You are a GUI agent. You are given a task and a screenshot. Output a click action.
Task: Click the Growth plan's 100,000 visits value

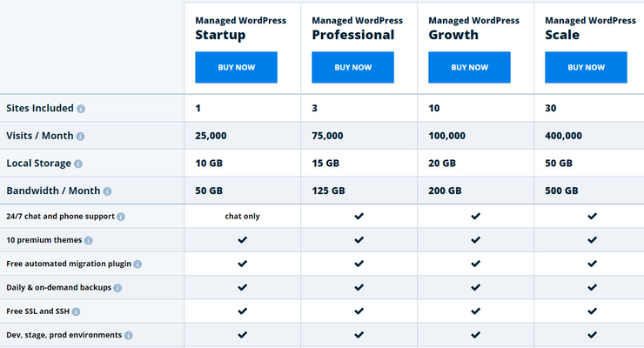pyautogui.click(x=447, y=136)
